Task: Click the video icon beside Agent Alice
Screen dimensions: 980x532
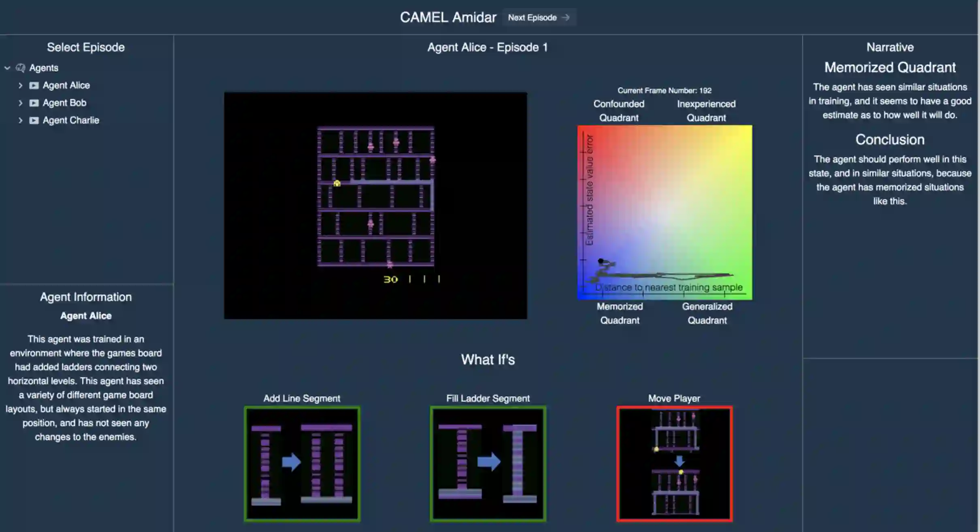Action: pyautogui.click(x=34, y=85)
